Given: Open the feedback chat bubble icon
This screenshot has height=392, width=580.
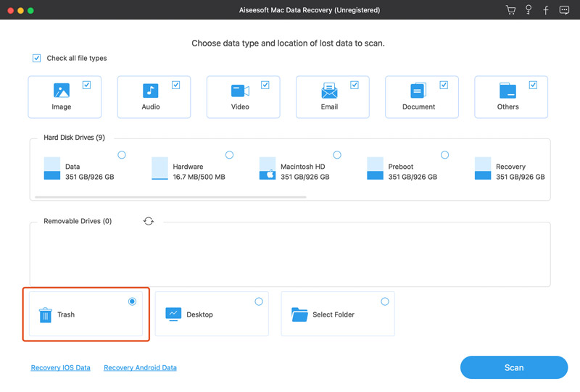Looking at the screenshot, I should pos(563,10).
